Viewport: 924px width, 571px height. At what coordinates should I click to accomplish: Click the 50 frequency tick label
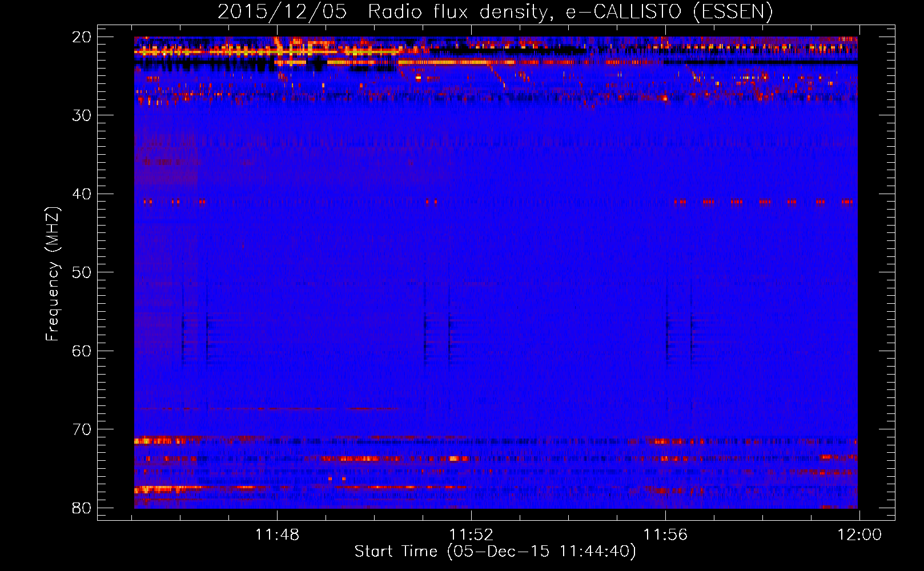pyautogui.click(x=82, y=272)
